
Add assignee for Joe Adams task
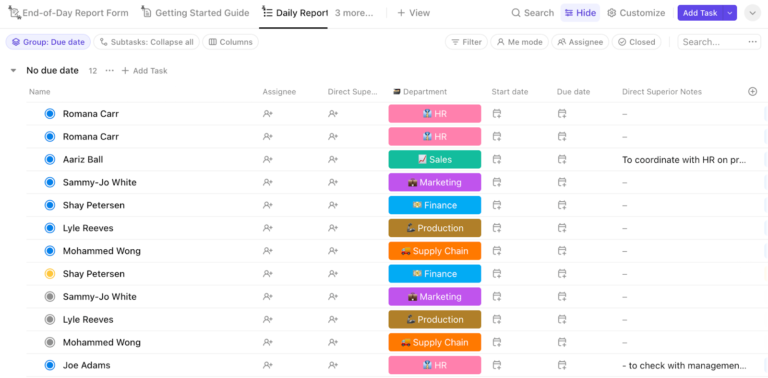[267, 365]
